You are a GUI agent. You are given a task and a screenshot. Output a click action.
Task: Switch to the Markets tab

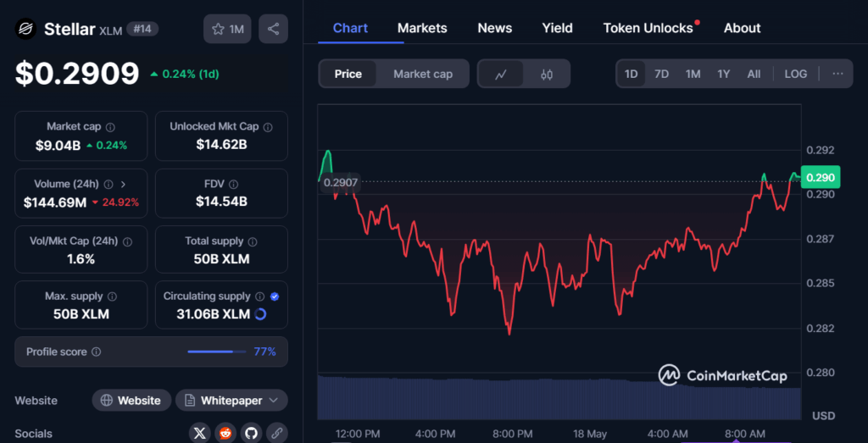point(422,28)
